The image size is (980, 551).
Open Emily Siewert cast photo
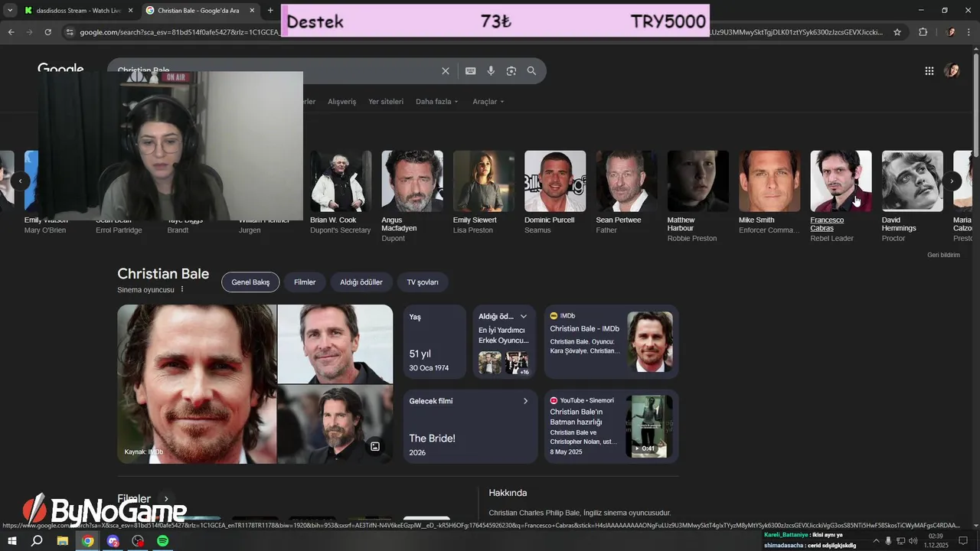tap(483, 181)
